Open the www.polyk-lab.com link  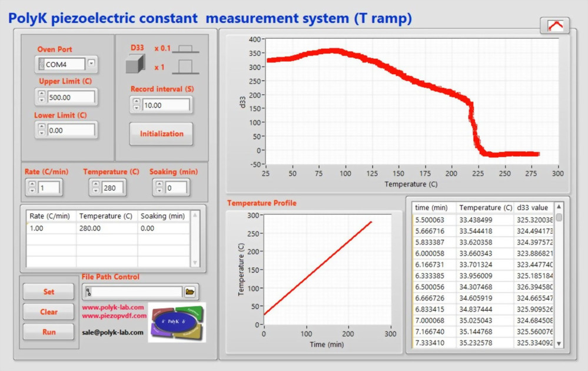pyautogui.click(x=113, y=307)
